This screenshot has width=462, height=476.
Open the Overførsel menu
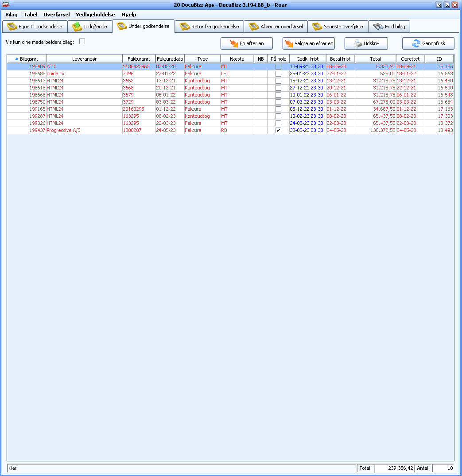pos(56,15)
